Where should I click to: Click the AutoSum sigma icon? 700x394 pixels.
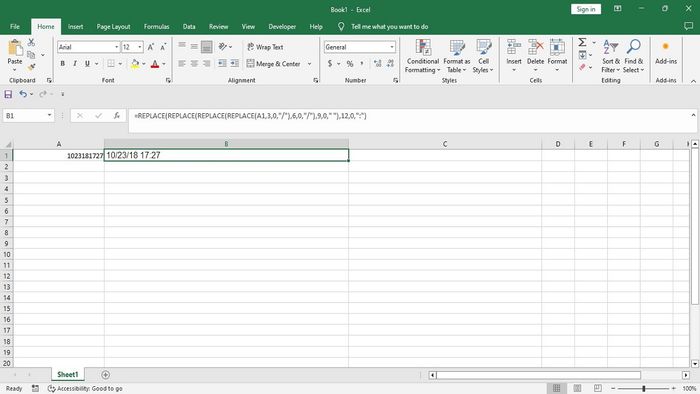click(x=583, y=42)
